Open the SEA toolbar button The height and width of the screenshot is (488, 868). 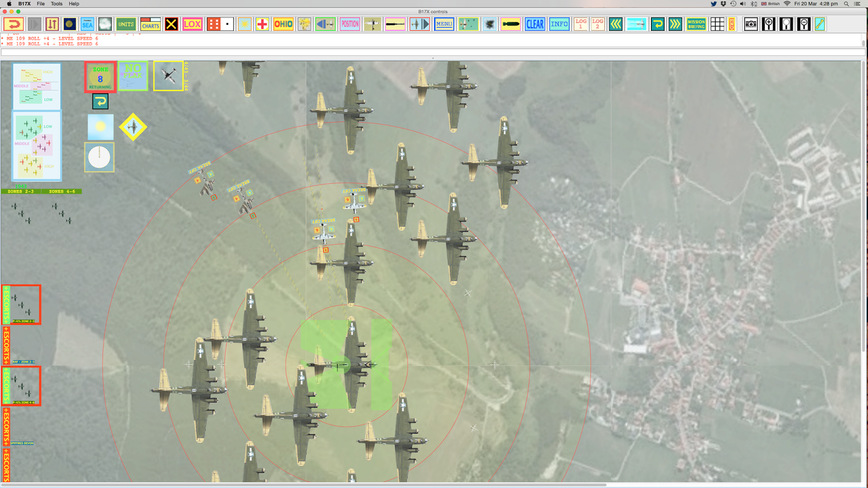click(87, 24)
